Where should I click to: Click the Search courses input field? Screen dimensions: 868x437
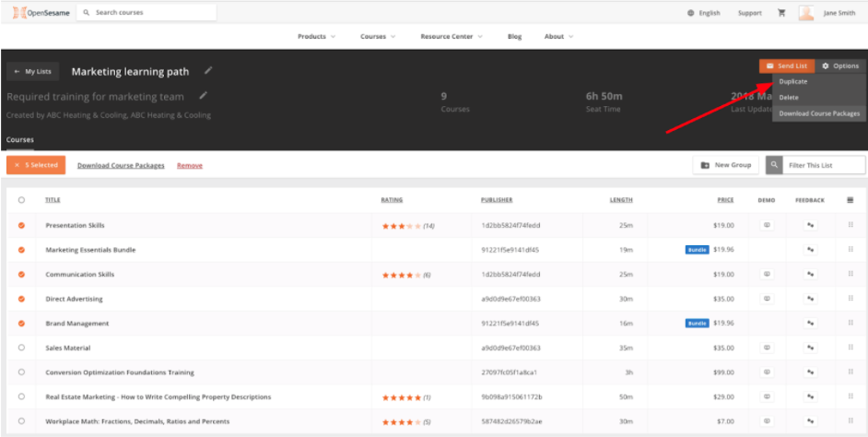[152, 13]
